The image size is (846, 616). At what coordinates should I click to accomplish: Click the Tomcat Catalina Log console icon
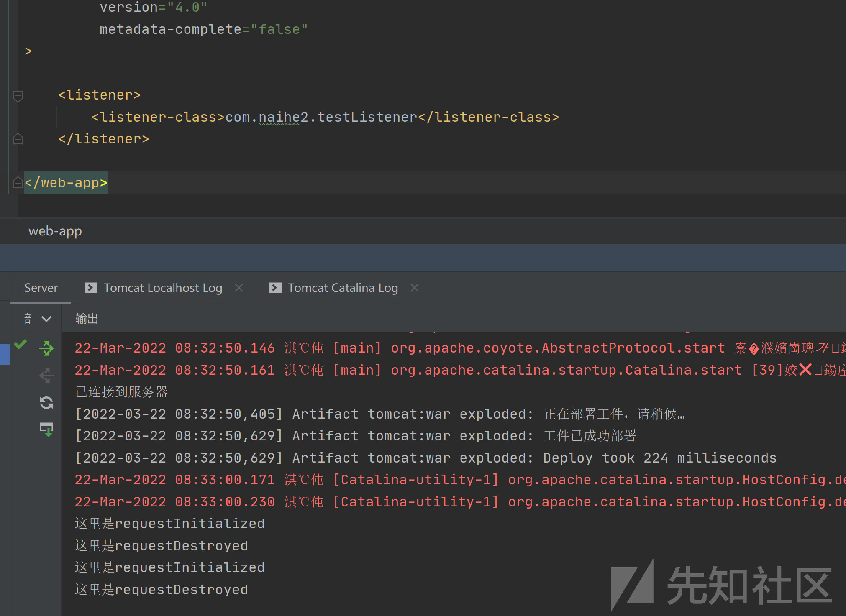pos(275,288)
